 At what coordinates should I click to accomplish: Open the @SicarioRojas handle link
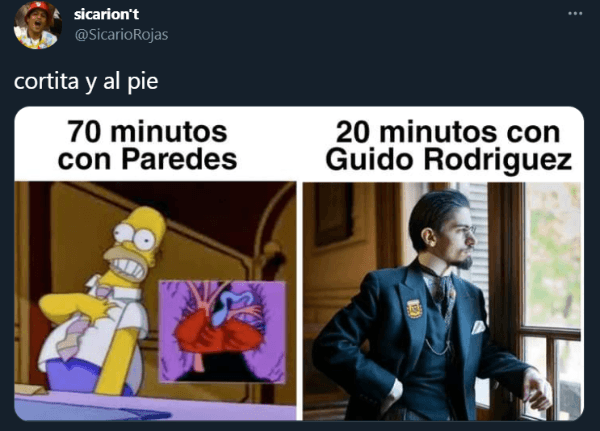coord(121,35)
